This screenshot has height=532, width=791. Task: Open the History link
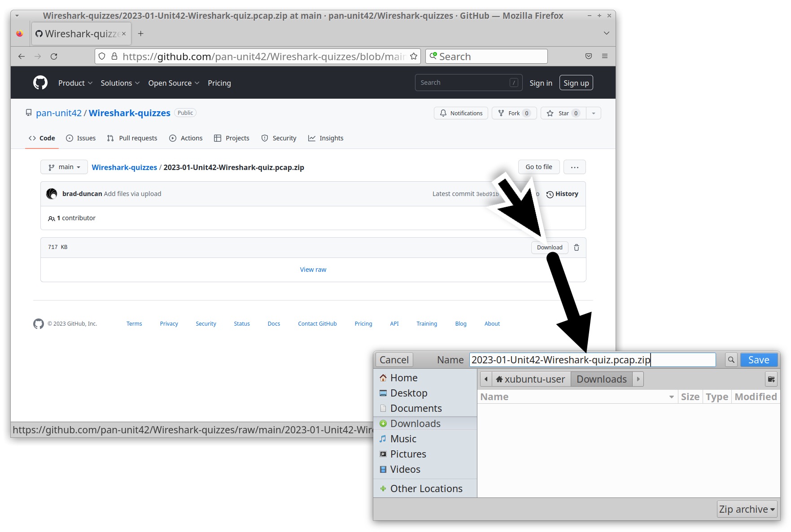(562, 194)
